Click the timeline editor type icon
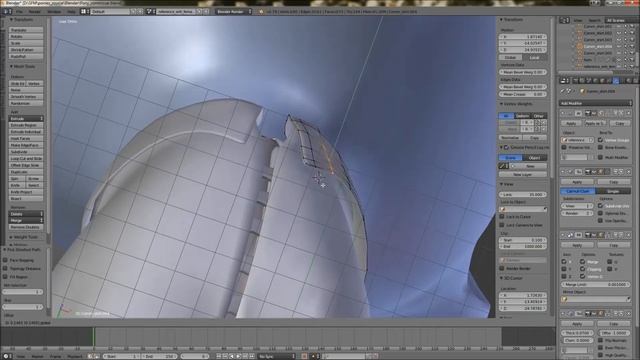This screenshot has width=640, height=360. [x=7, y=356]
